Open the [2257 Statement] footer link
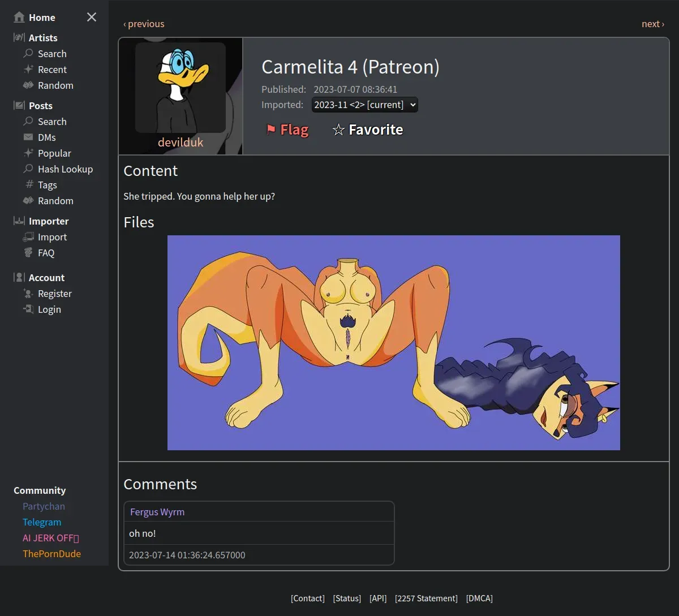Screen dimensions: 679x616 coord(426,598)
